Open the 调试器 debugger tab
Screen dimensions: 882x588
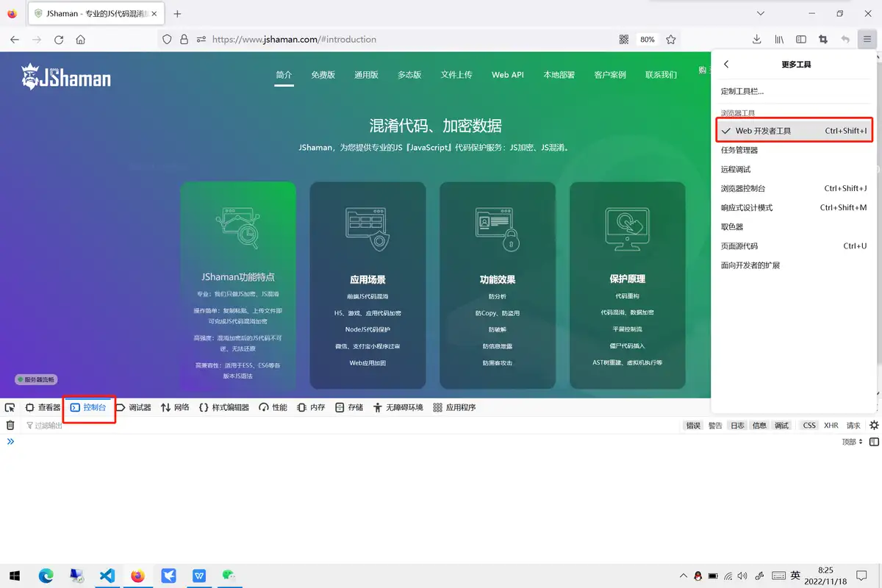(134, 407)
